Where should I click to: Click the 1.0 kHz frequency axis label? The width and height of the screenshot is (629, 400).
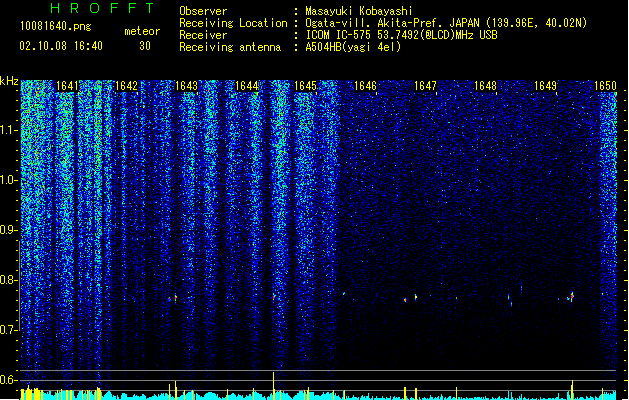click(x=8, y=180)
